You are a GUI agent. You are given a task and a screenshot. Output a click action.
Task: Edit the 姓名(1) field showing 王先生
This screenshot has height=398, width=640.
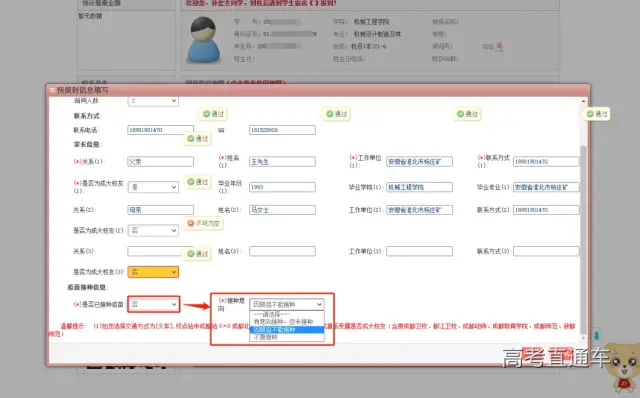click(x=282, y=162)
